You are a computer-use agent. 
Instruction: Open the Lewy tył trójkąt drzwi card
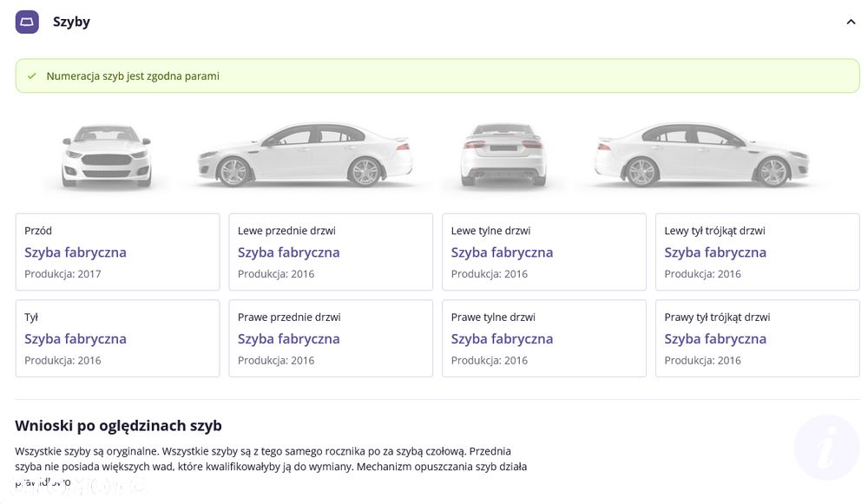coord(758,252)
